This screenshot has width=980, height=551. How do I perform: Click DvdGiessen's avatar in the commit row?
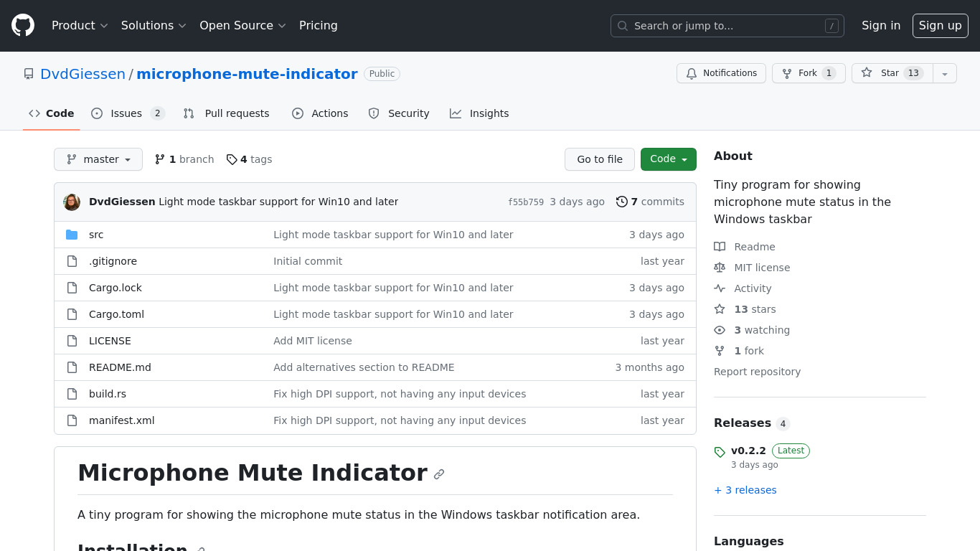coord(72,202)
